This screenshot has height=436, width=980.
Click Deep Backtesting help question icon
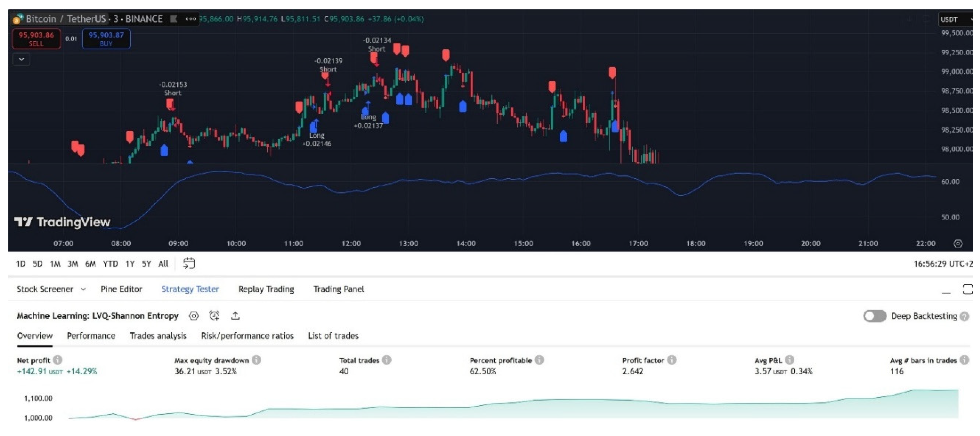point(964,316)
